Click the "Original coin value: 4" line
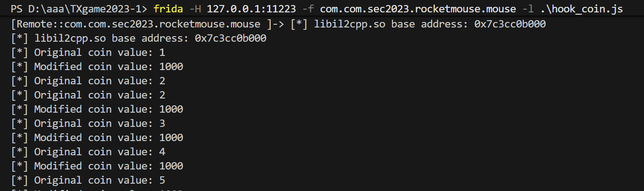Image resolution: width=644 pixels, height=191 pixels. click(88, 152)
